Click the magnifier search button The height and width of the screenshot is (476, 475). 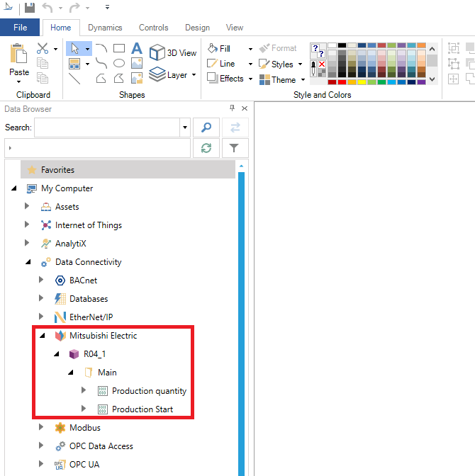point(206,127)
